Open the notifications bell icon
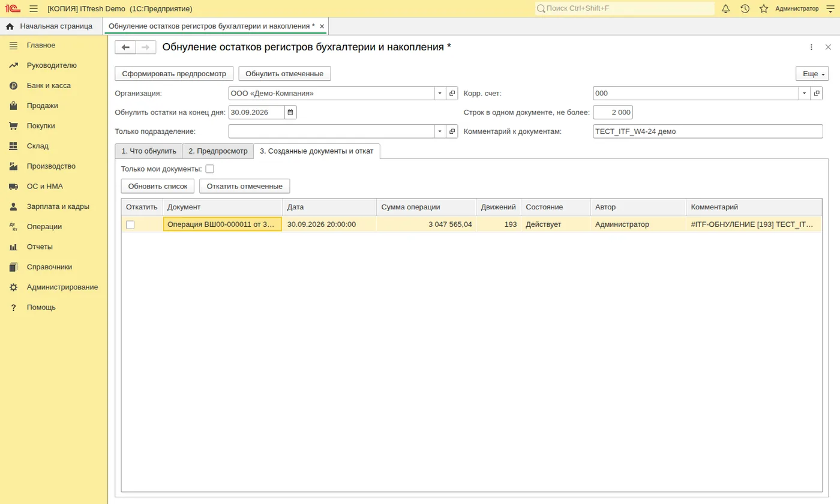 tap(725, 8)
